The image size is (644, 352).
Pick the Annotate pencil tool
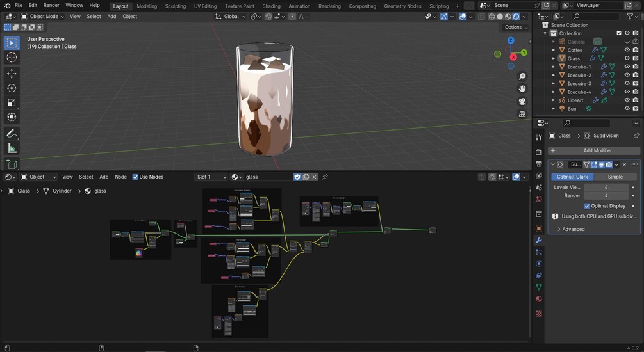tap(12, 134)
